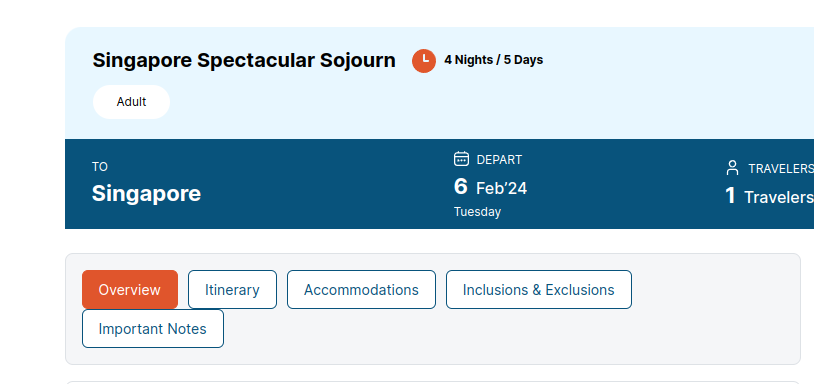Click the TRAVELERS label text
Image resolution: width=814 pixels, height=384 pixels.
pos(781,169)
